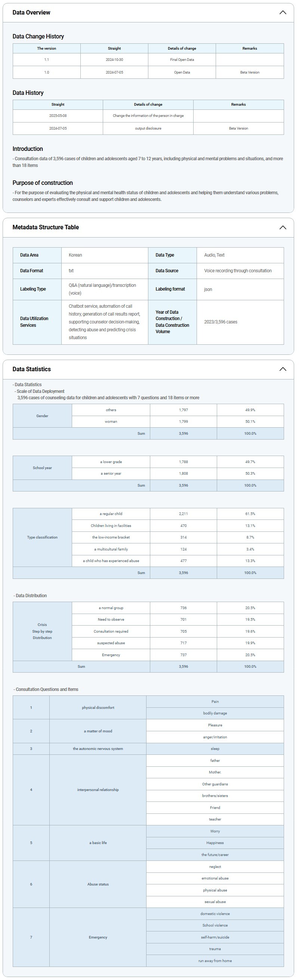Click the suspected abuse row label
The height and width of the screenshot is (980, 299).
click(111, 643)
